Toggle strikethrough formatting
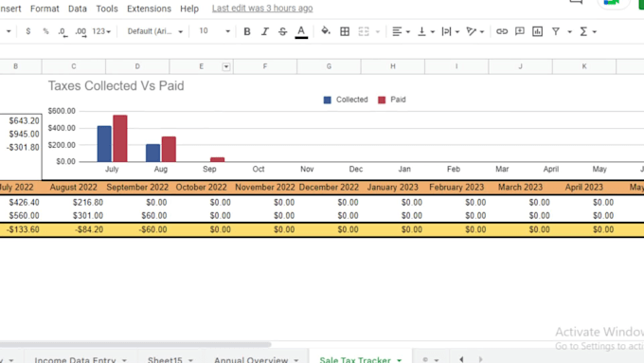 (x=282, y=31)
